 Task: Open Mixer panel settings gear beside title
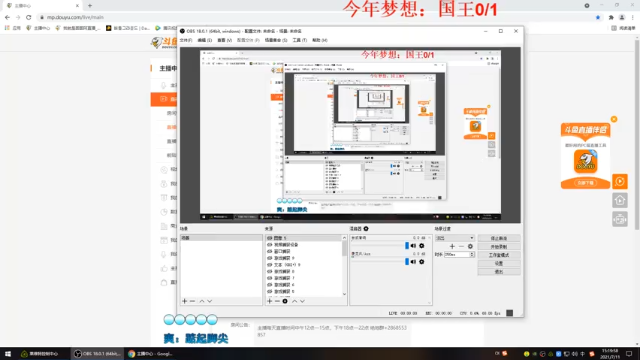(x=366, y=229)
